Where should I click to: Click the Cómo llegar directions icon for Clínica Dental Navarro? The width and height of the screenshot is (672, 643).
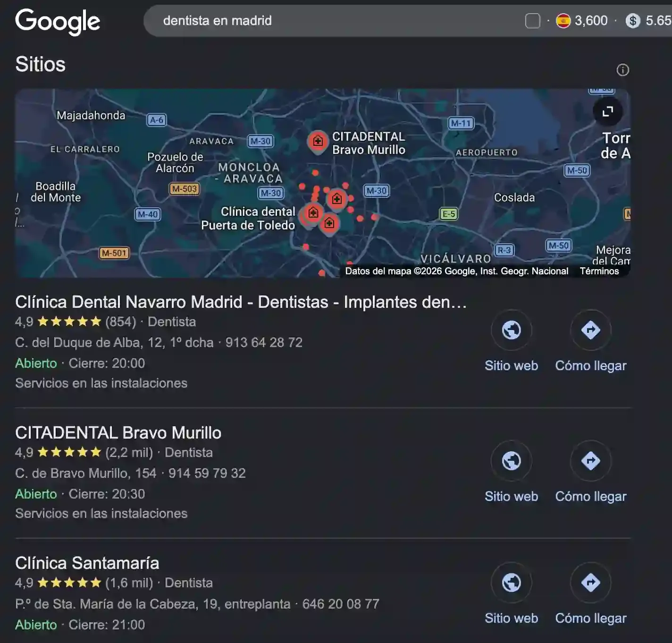590,330
